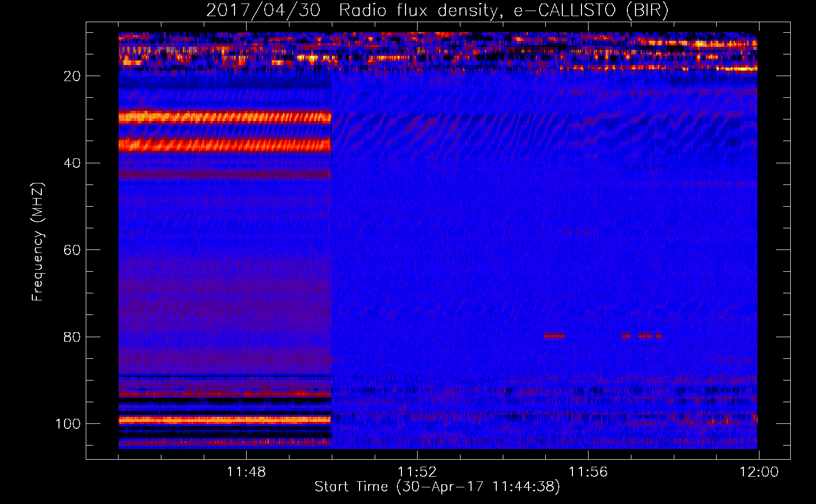Click the 11:52 time tick label
The height and width of the screenshot is (504, 816).
(417, 472)
